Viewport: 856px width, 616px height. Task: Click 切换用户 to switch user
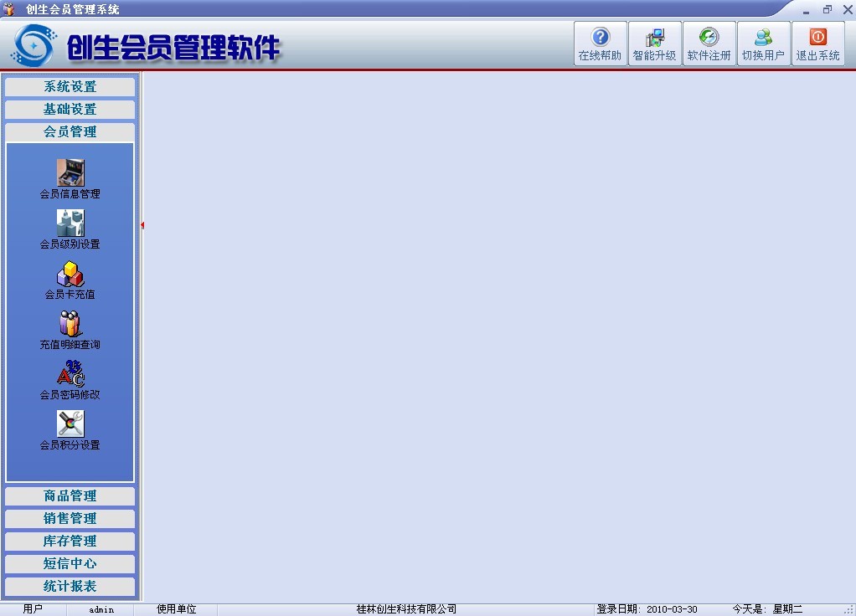(763, 44)
